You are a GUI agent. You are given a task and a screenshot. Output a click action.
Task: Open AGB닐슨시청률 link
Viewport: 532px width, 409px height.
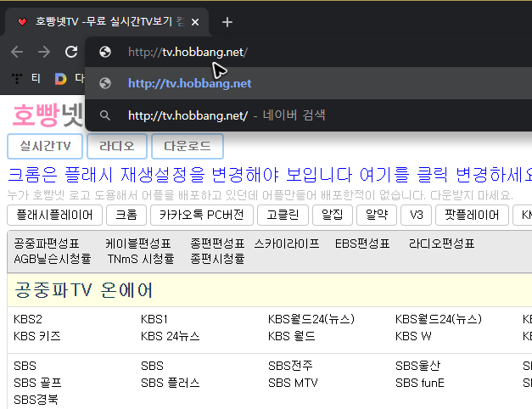click(x=53, y=259)
